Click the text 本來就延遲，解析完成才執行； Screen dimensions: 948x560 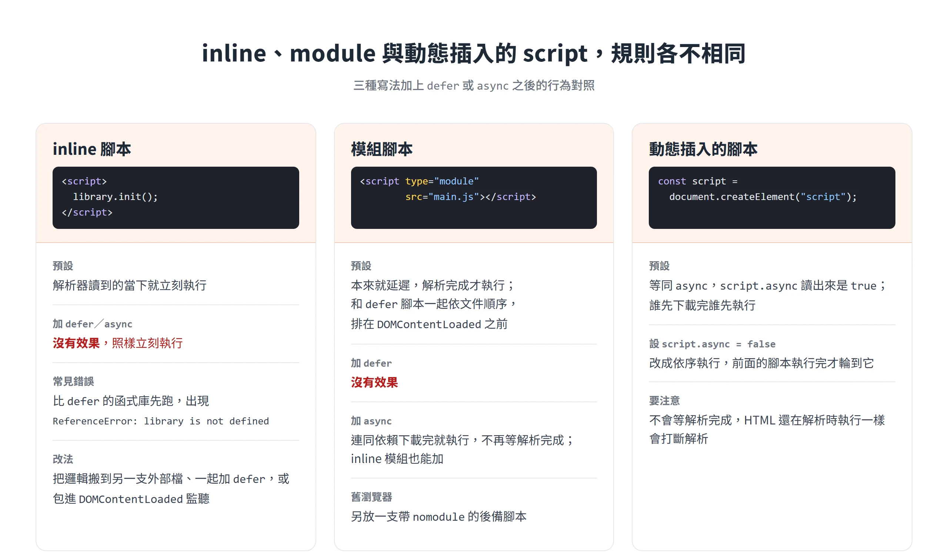click(x=433, y=285)
